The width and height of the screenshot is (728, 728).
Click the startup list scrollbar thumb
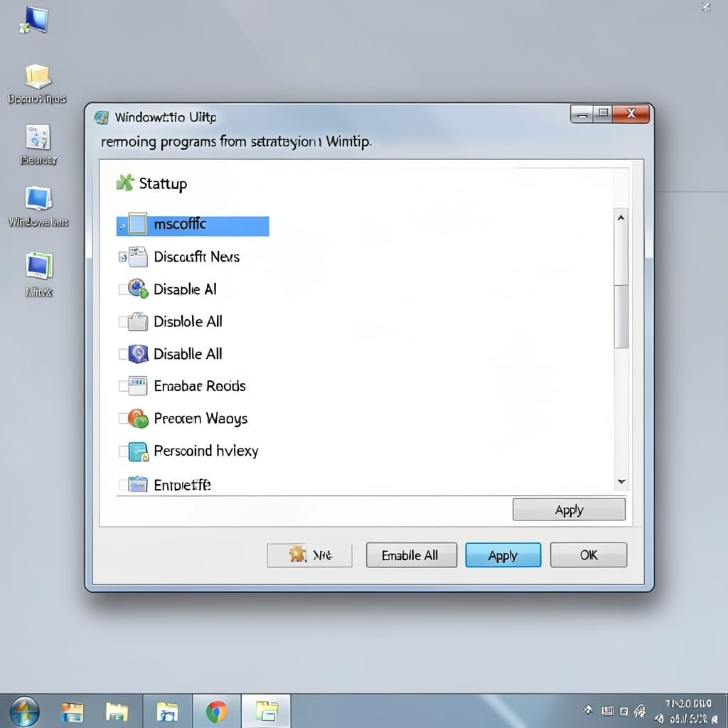tap(621, 316)
